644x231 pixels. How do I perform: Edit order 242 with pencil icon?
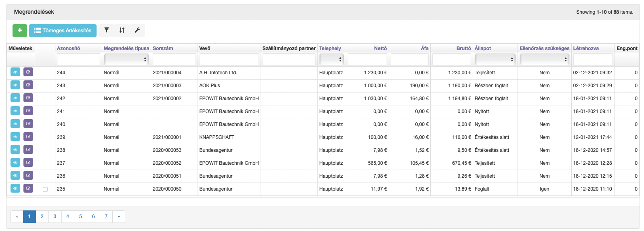click(28, 98)
